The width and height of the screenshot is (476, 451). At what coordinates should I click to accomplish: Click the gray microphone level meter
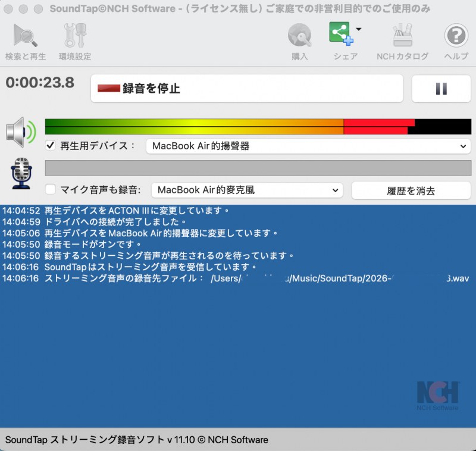click(x=258, y=168)
